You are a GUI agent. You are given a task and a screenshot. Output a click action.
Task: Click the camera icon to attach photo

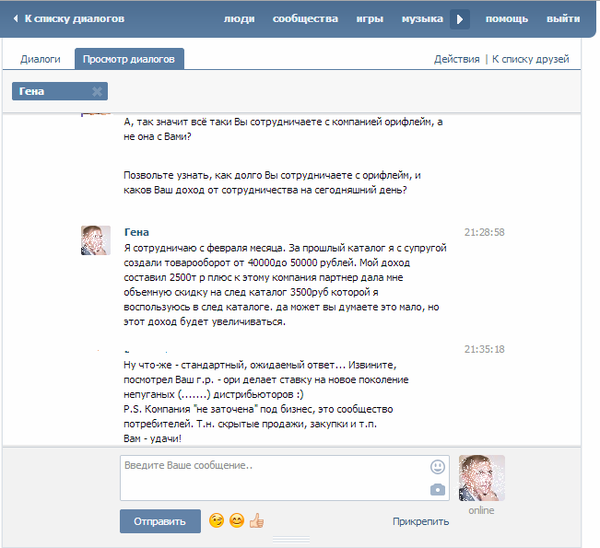[x=437, y=489]
